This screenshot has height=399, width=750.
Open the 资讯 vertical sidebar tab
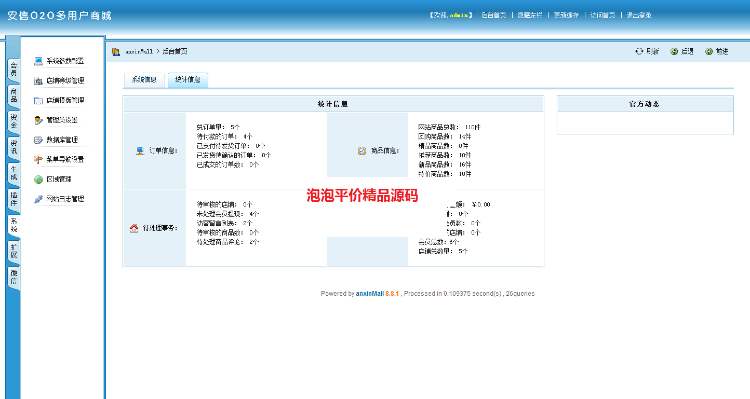pyautogui.click(x=13, y=147)
